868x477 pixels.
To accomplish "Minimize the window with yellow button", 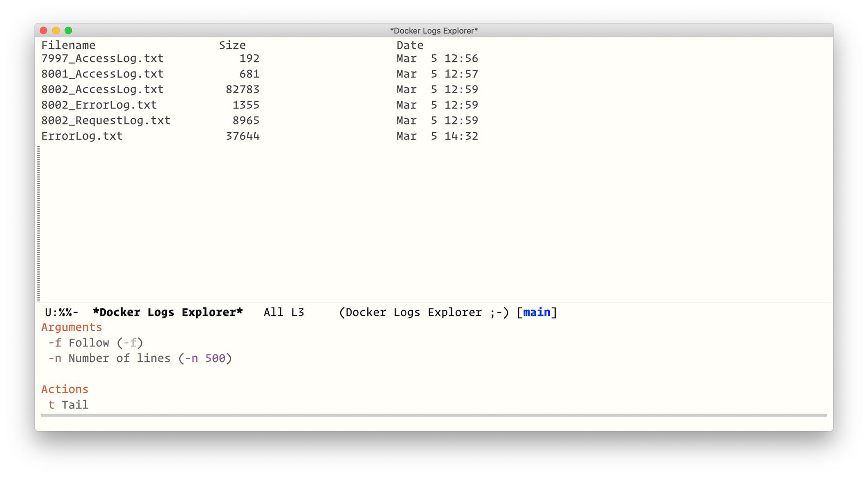I will tap(56, 31).
